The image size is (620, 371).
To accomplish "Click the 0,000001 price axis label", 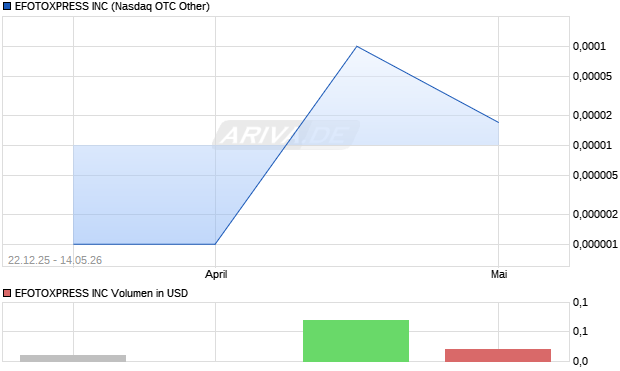I will (595, 244).
